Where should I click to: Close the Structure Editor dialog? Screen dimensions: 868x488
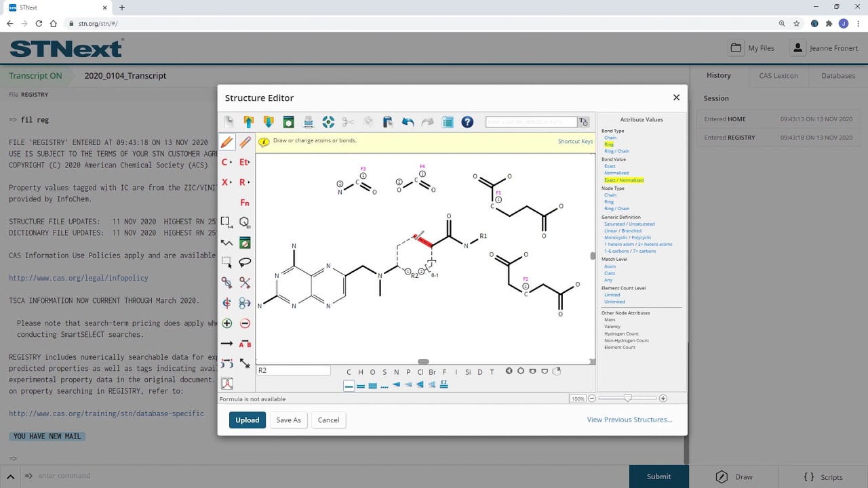pyautogui.click(x=676, y=98)
